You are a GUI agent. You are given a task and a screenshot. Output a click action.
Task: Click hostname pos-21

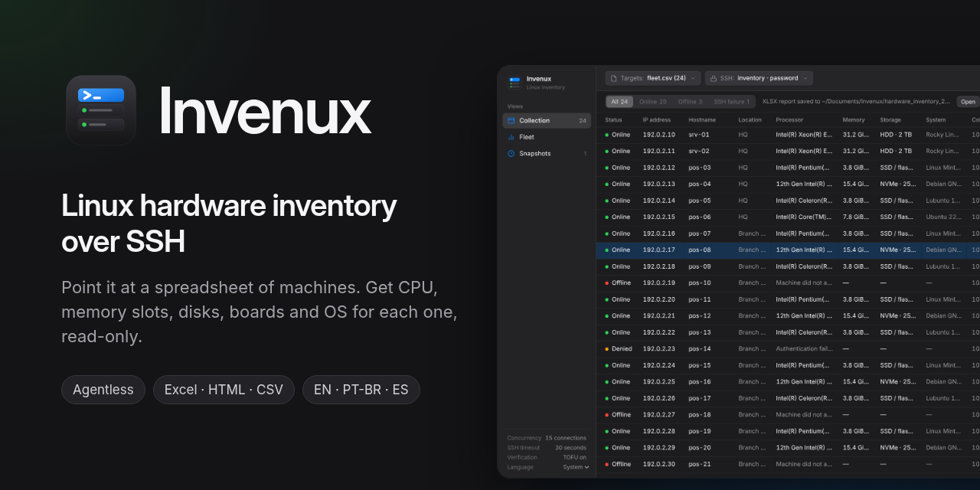(x=700, y=464)
